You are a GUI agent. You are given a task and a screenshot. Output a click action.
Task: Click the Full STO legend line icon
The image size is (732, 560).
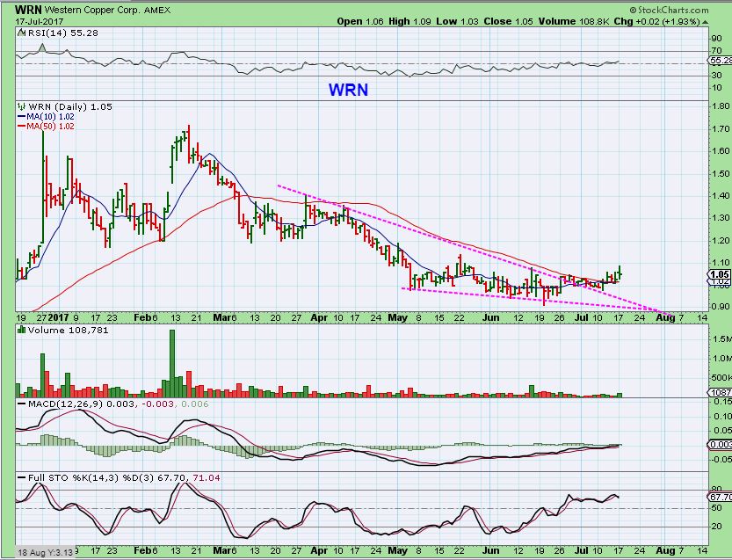coord(21,477)
